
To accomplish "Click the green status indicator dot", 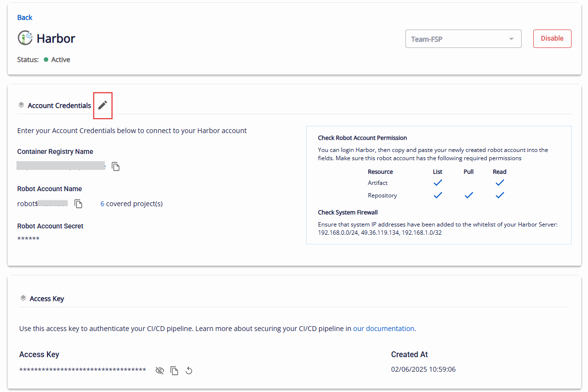I will click(x=46, y=60).
